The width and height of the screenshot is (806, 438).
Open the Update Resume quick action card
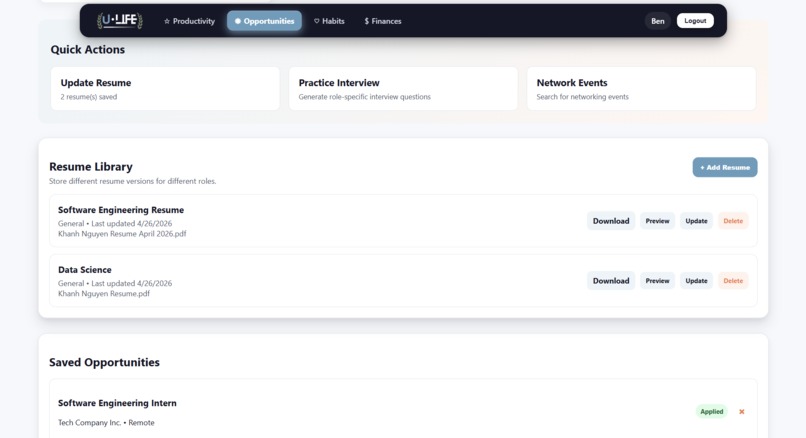point(165,88)
